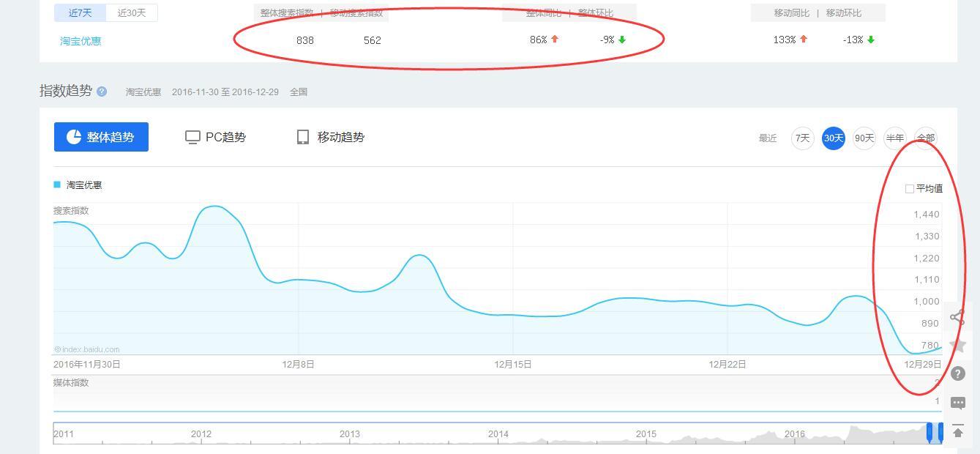
Task: Click the help icon beside 指数趋势
Action: [x=102, y=92]
